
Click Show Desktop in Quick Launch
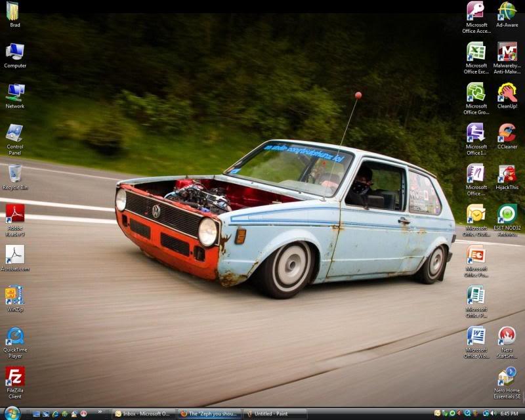click(x=37, y=414)
